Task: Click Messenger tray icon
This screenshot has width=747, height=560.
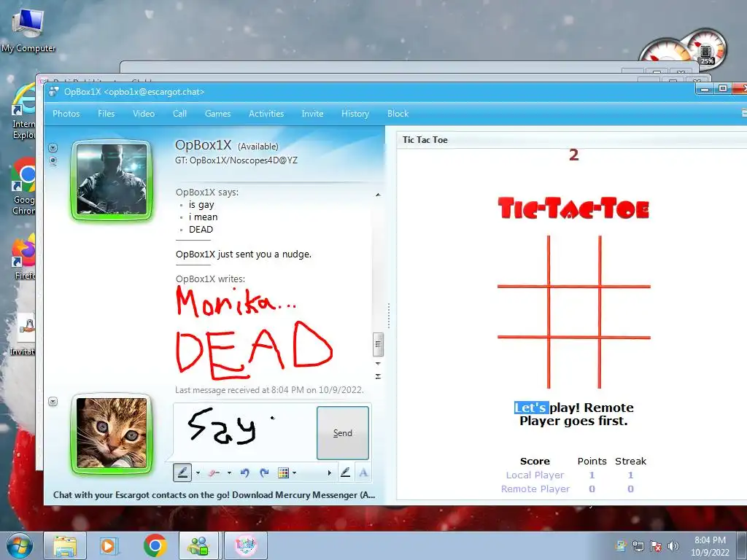Action: (x=621, y=546)
